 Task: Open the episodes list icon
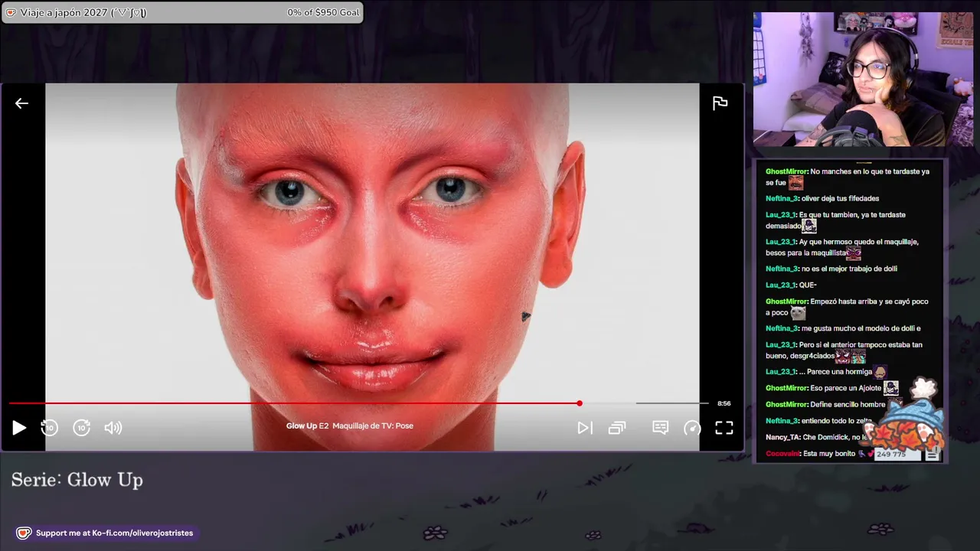point(617,428)
